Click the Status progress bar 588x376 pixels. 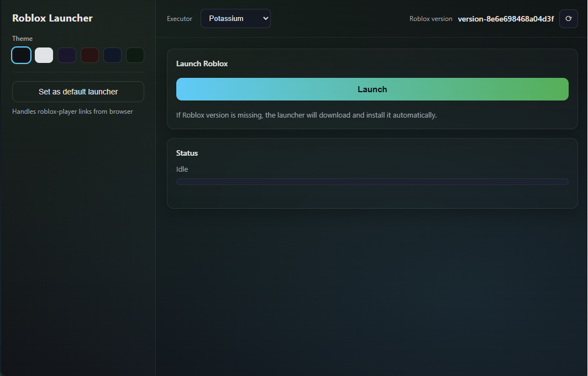click(x=372, y=181)
